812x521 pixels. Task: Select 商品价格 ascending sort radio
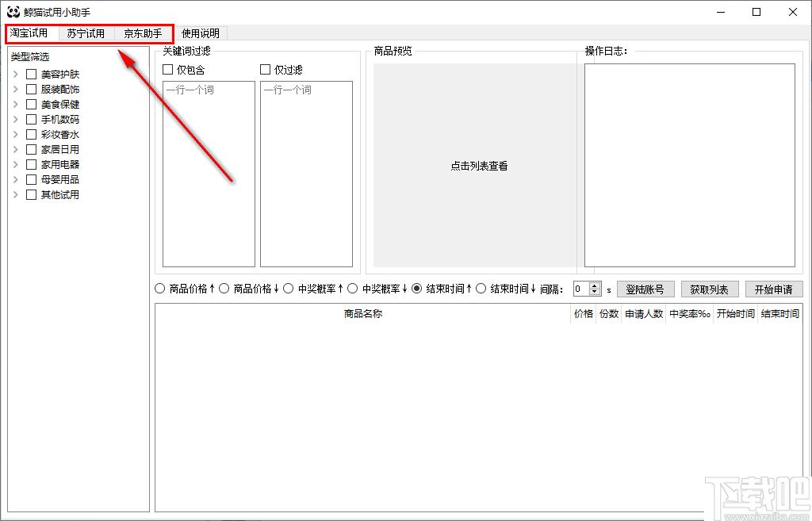point(159,289)
